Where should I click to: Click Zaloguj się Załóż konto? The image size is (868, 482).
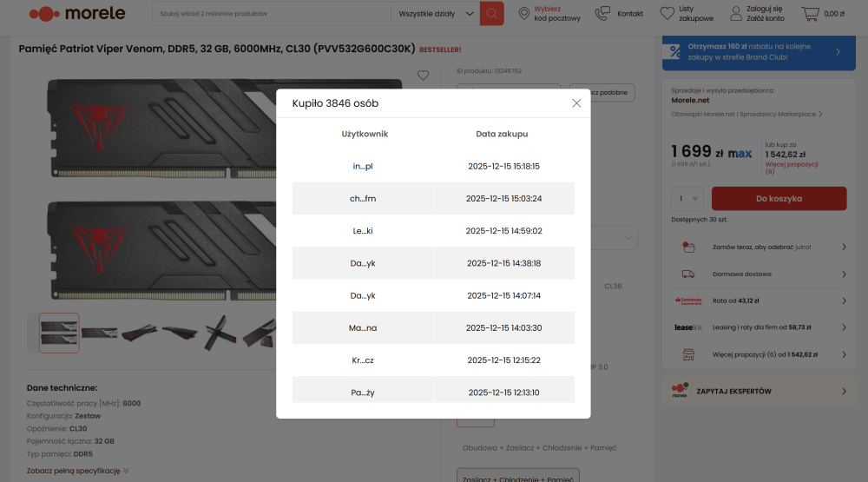(765, 13)
